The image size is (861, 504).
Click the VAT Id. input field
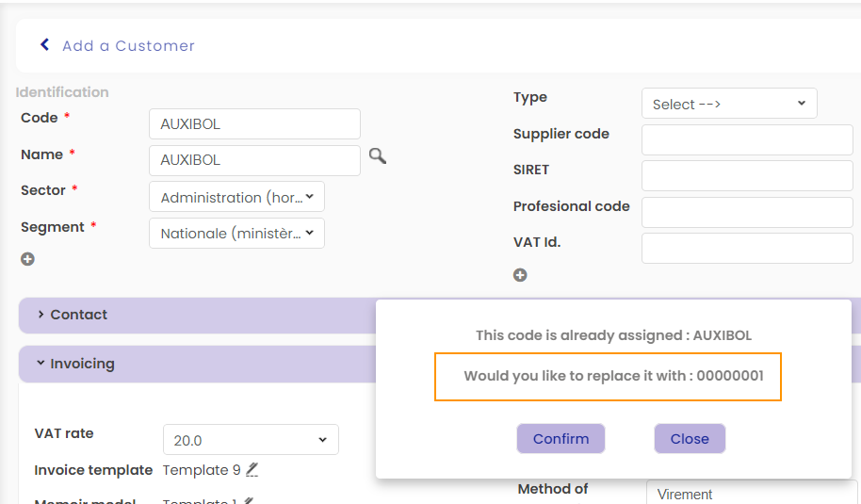(x=746, y=249)
